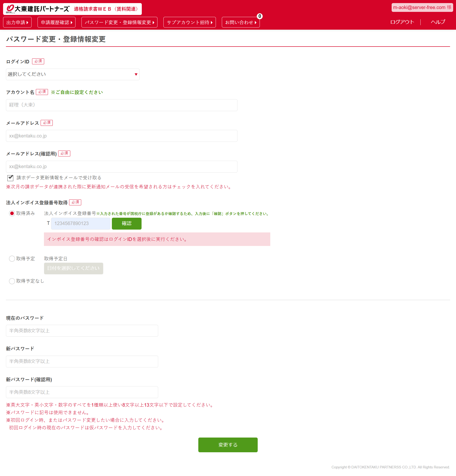Click the お問い合わせ notification badge 0
The width and height of the screenshot is (456, 476).
pos(259,16)
